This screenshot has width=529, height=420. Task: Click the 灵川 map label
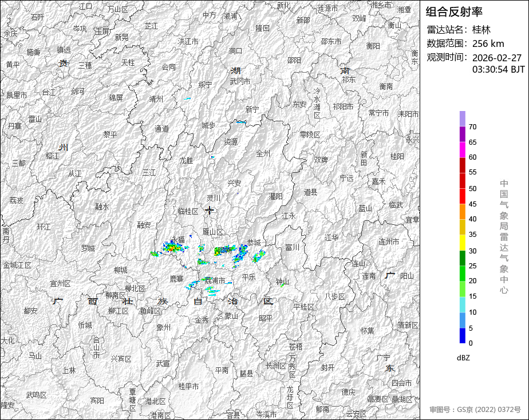[x=213, y=198]
